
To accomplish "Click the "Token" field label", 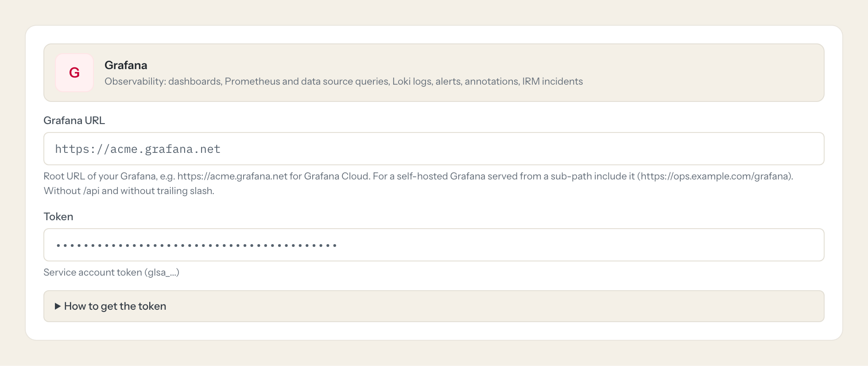I will pyautogui.click(x=58, y=217).
